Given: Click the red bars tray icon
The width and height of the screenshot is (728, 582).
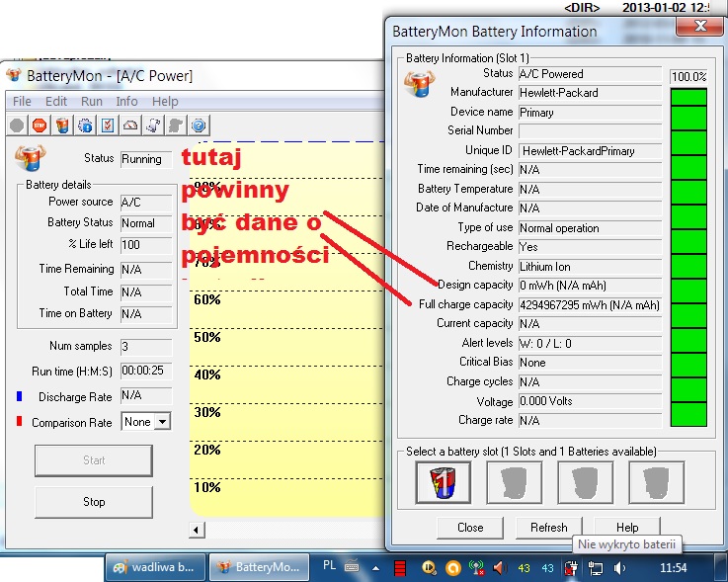Looking at the screenshot, I should click(400, 567).
